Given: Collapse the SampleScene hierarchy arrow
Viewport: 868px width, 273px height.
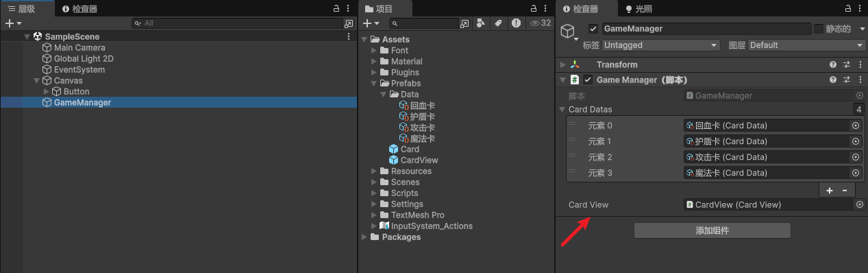Looking at the screenshot, I should coord(27,36).
